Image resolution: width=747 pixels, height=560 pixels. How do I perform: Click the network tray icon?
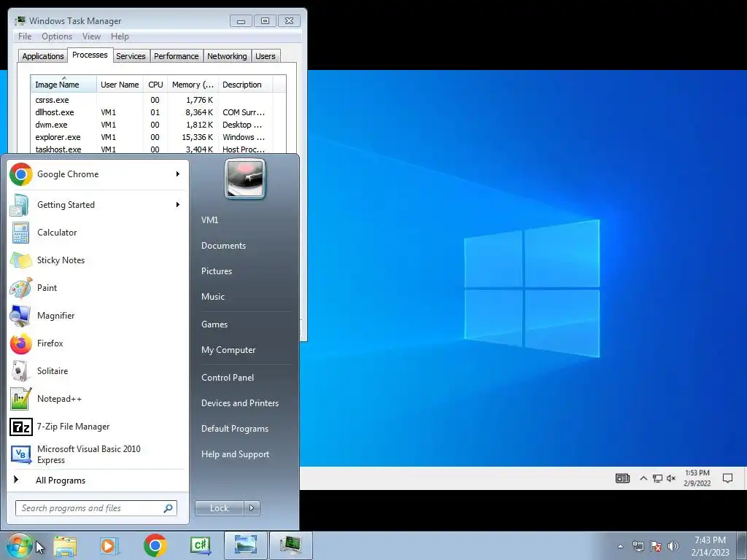pos(638,546)
